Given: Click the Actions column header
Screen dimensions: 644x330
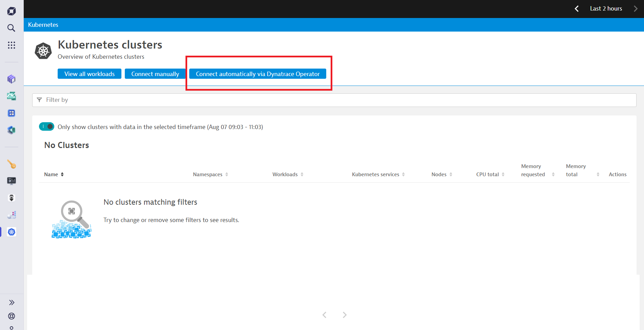Looking at the screenshot, I should (618, 175).
